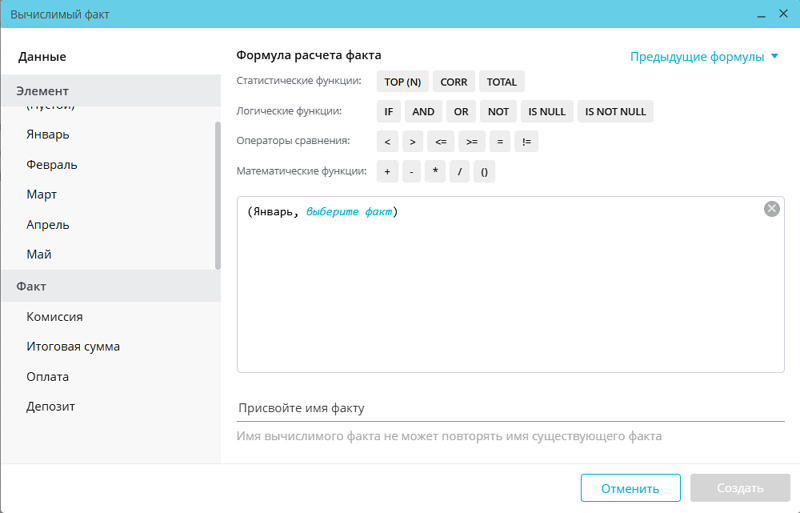The image size is (800, 513).
Task: Insert the division operator
Action: click(x=460, y=172)
